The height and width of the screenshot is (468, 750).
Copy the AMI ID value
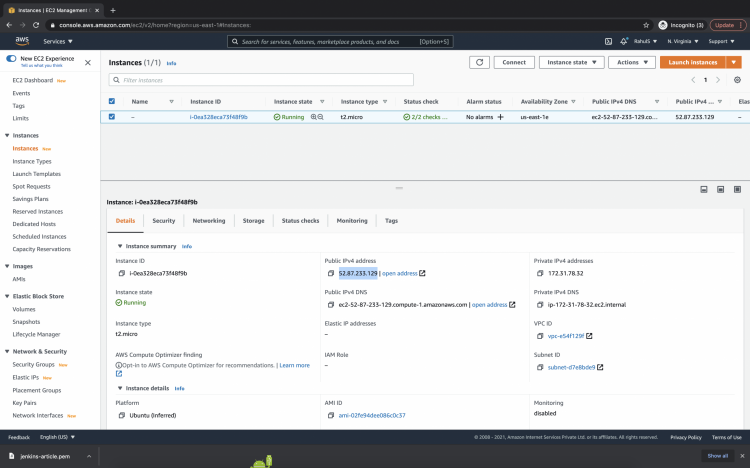click(x=331, y=415)
